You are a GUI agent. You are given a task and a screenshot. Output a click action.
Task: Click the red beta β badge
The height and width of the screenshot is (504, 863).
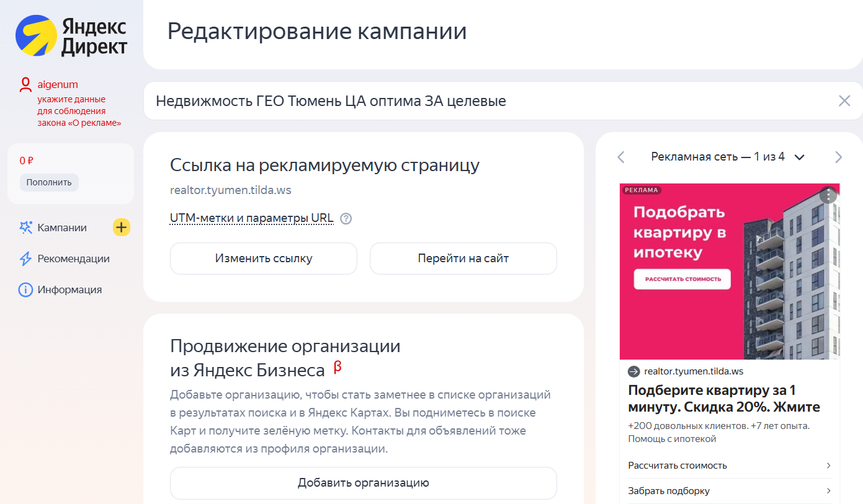coord(338,367)
